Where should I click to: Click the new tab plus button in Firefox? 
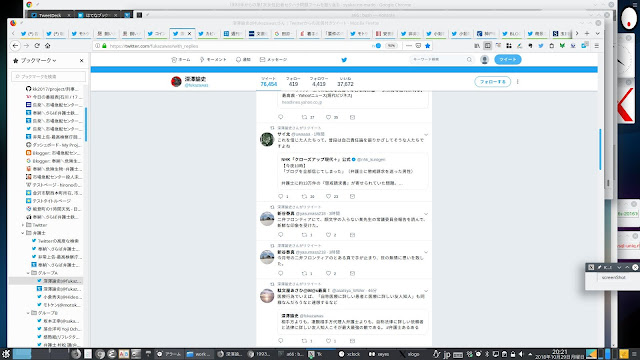[587, 33]
